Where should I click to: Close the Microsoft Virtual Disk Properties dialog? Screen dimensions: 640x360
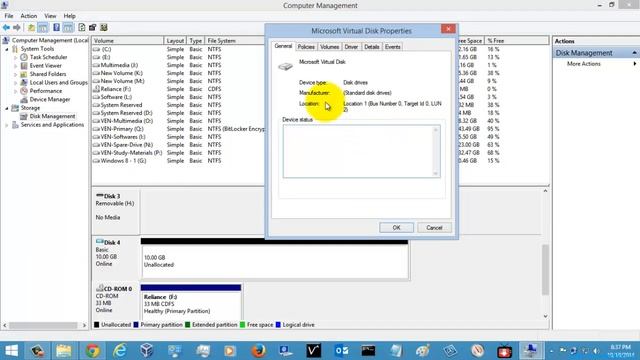(x=448, y=29)
